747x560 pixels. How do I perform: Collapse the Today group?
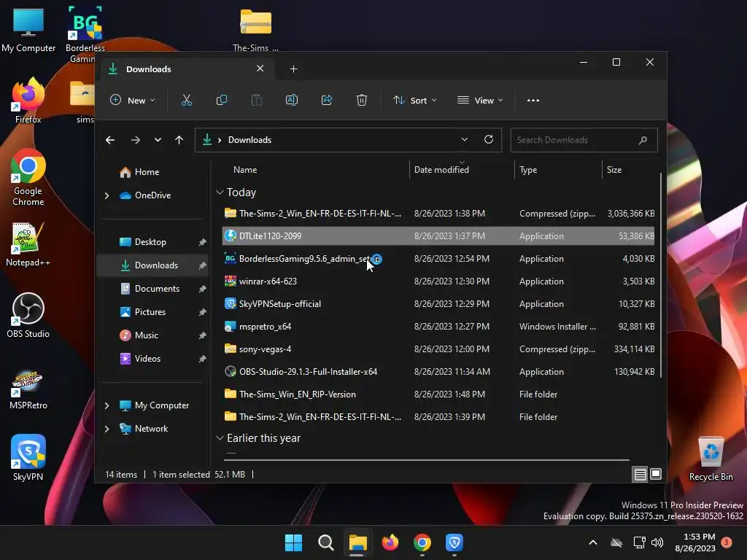220,192
